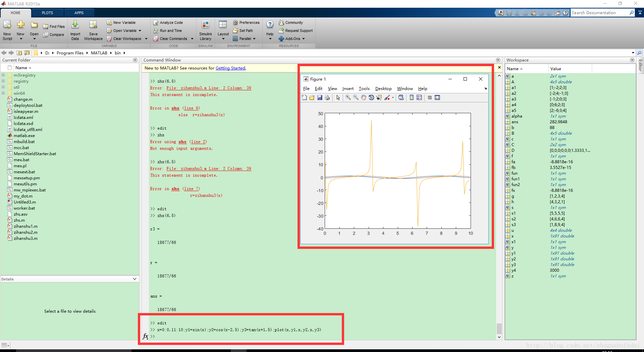644x352 pixels.
Task: Open Preferences from the ribbon
Action: (246, 23)
